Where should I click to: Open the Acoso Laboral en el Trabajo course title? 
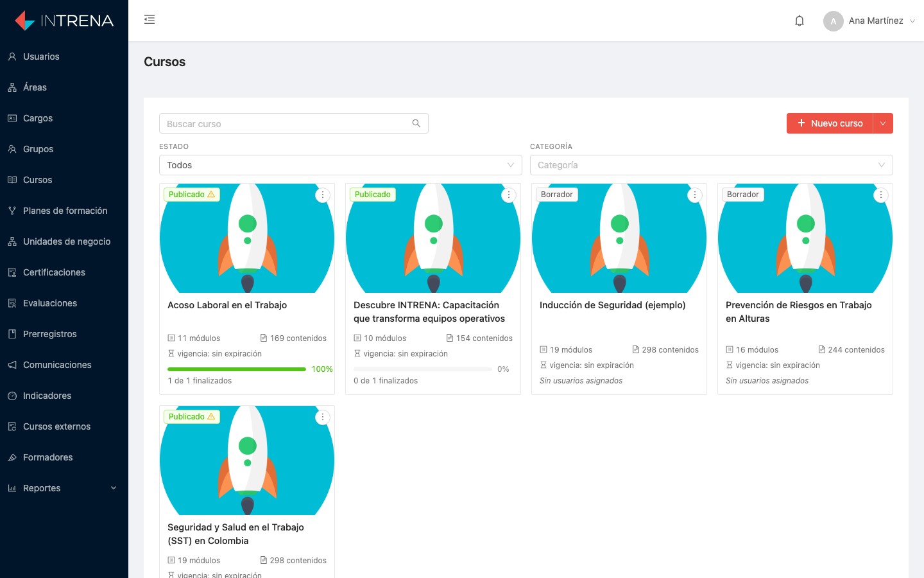click(x=227, y=305)
